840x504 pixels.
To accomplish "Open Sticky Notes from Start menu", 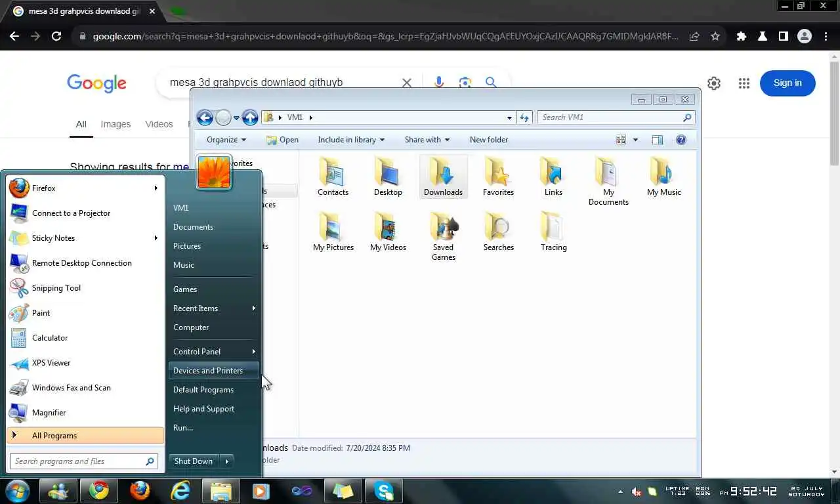I will [84, 238].
